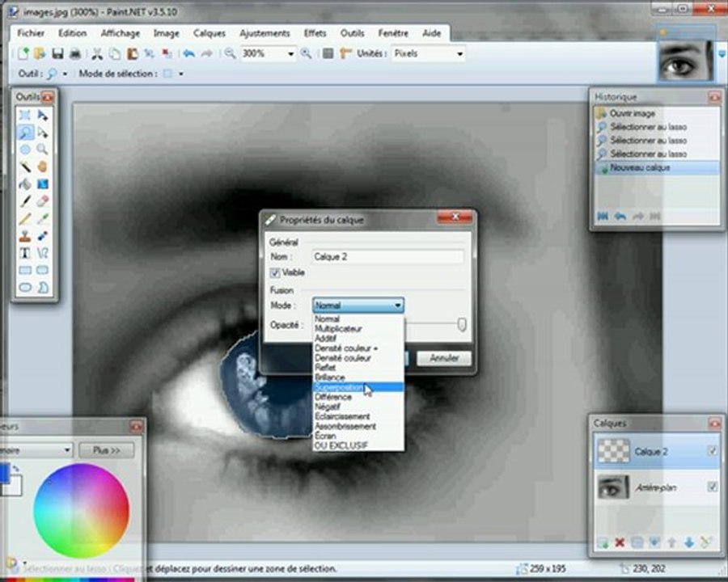Toggle visibility of Arrière-plan layer
728x582 pixels.
[712, 487]
